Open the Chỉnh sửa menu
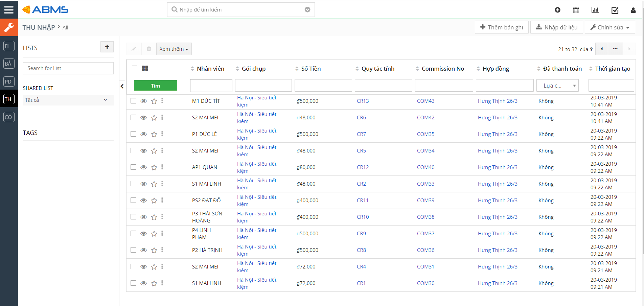Image resolution: width=644 pixels, height=306 pixels. [610, 27]
